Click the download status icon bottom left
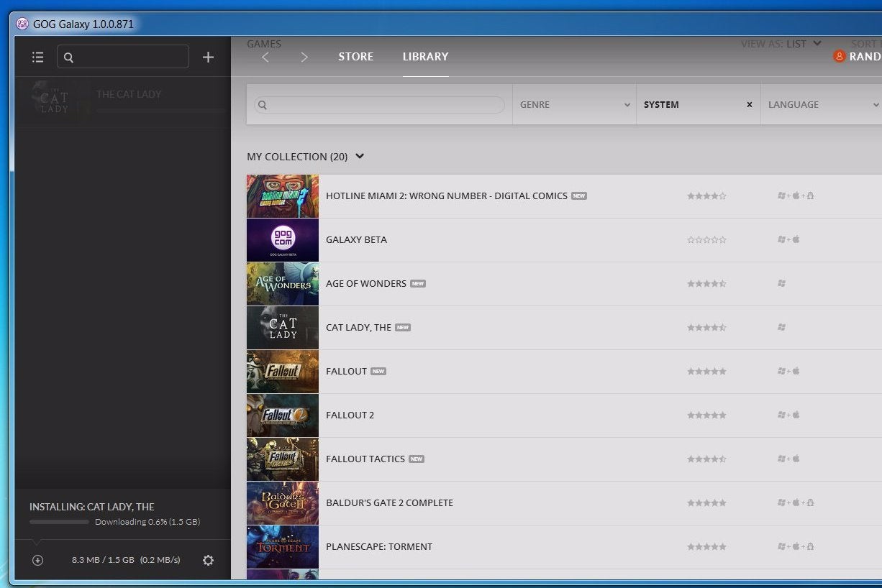 tap(36, 559)
